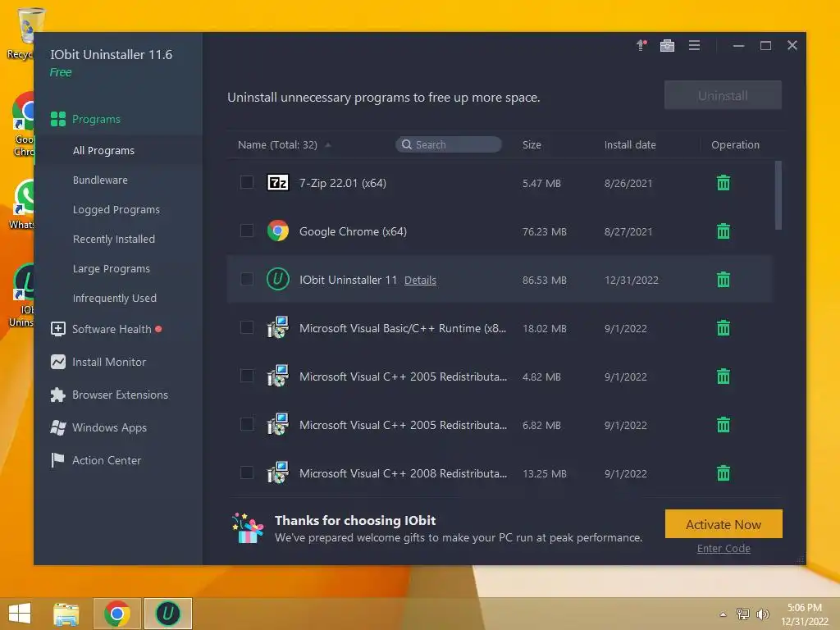Click trash icon for Visual Basic/C++ Runtime
Viewport: 840px width, 630px height.
click(x=724, y=327)
